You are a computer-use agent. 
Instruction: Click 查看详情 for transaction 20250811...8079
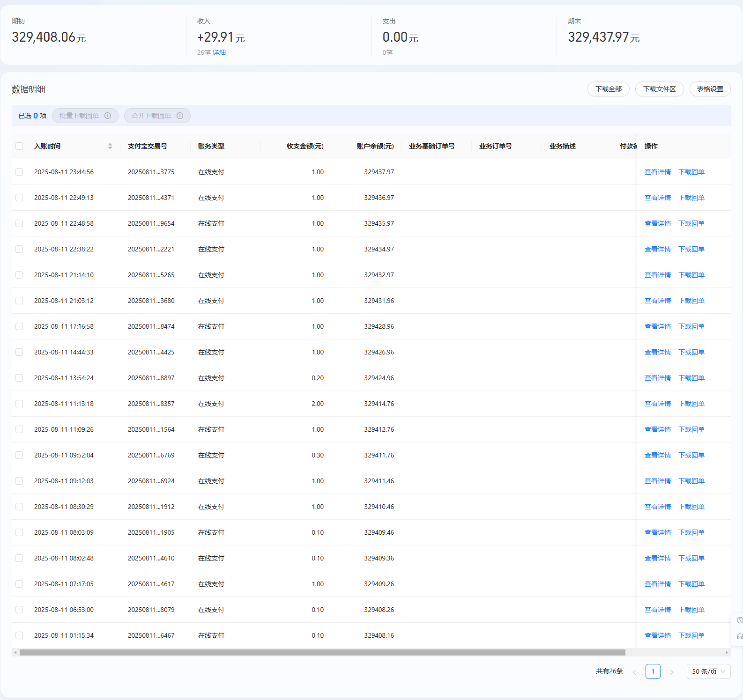(658, 610)
